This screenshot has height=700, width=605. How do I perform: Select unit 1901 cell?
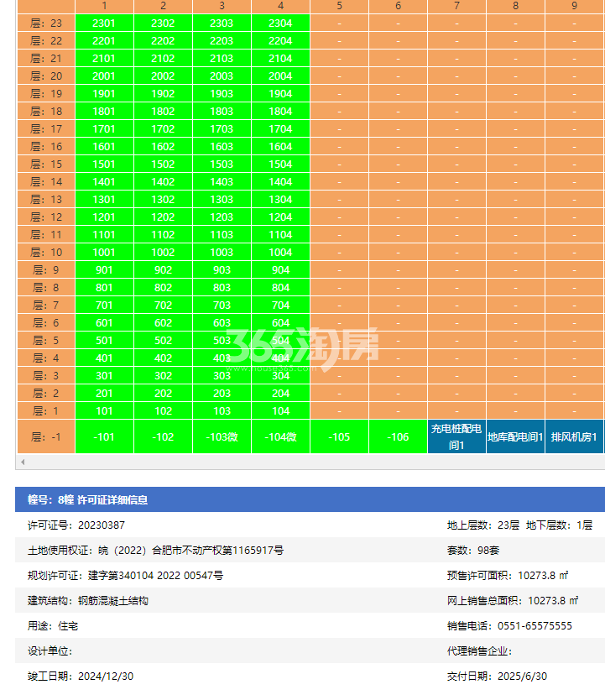click(x=104, y=94)
